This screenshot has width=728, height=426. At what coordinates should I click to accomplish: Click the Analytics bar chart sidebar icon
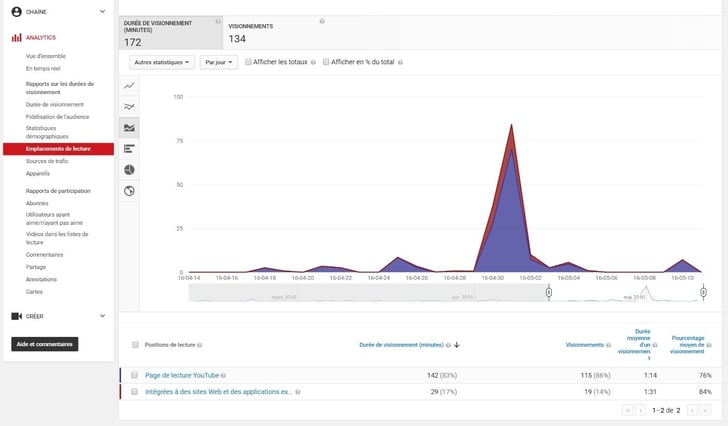pos(16,37)
